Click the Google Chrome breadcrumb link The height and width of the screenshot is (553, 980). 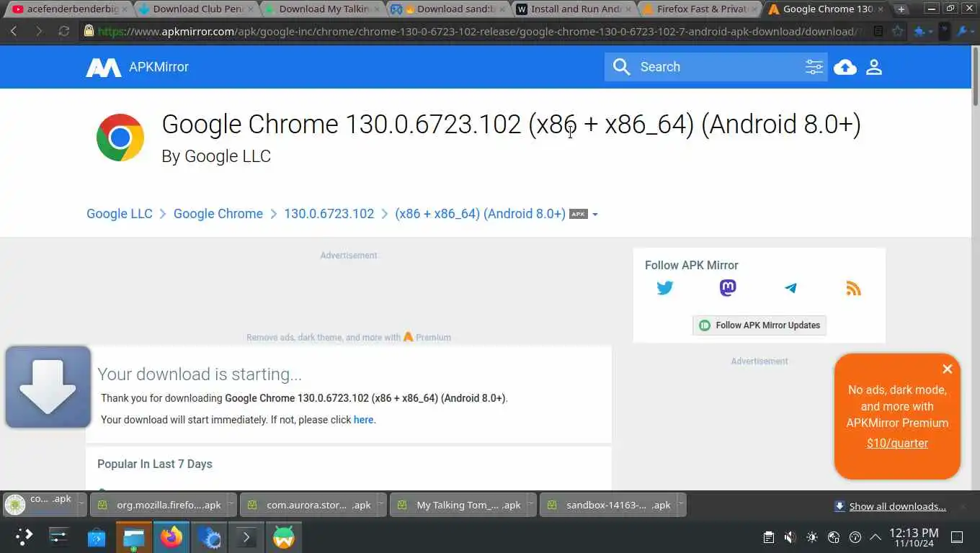tap(218, 214)
